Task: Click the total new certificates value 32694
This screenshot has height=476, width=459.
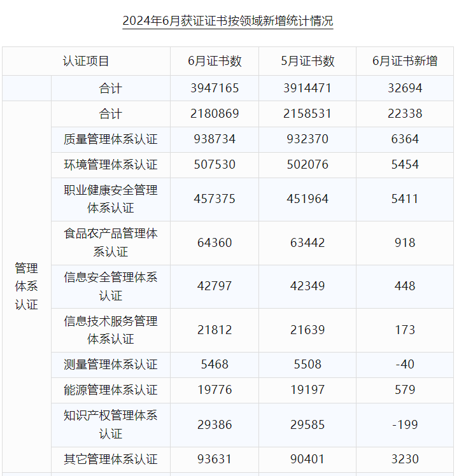Action: point(405,88)
